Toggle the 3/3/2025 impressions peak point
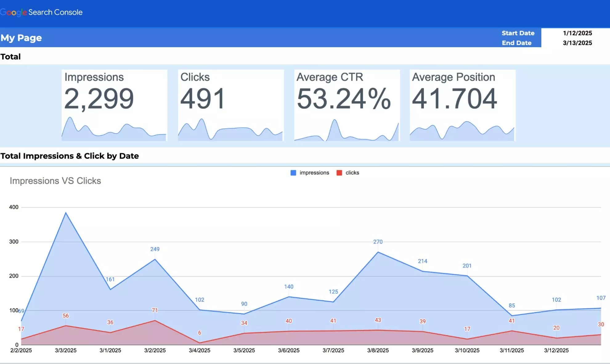The height and width of the screenshot is (364, 610). pyautogui.click(x=66, y=212)
